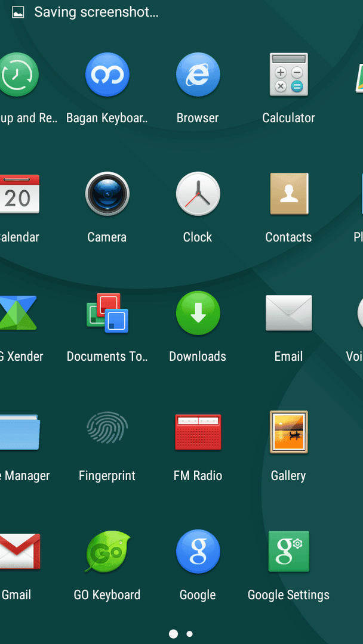Open the Calculator app
This screenshot has width=363, height=644.
[288, 75]
